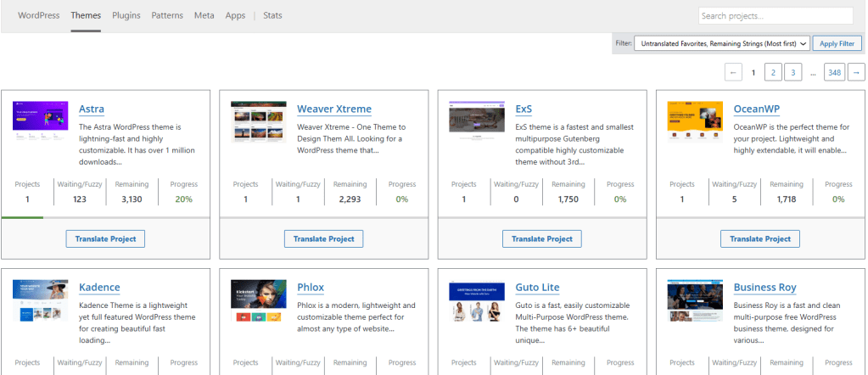The width and height of the screenshot is (868, 375).
Task: Click Translate Project under OceanWP
Action: click(x=760, y=238)
